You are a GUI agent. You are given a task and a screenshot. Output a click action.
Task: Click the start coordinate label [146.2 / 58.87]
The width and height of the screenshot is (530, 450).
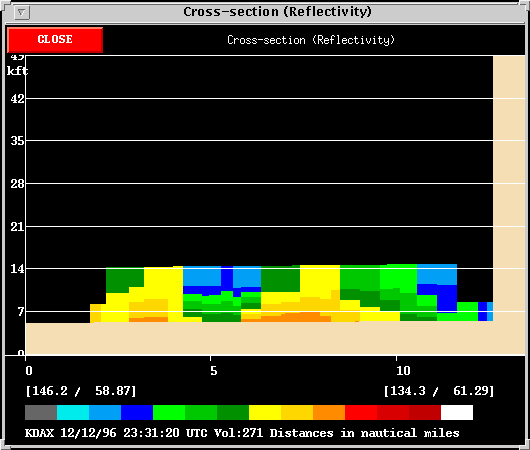(81, 391)
